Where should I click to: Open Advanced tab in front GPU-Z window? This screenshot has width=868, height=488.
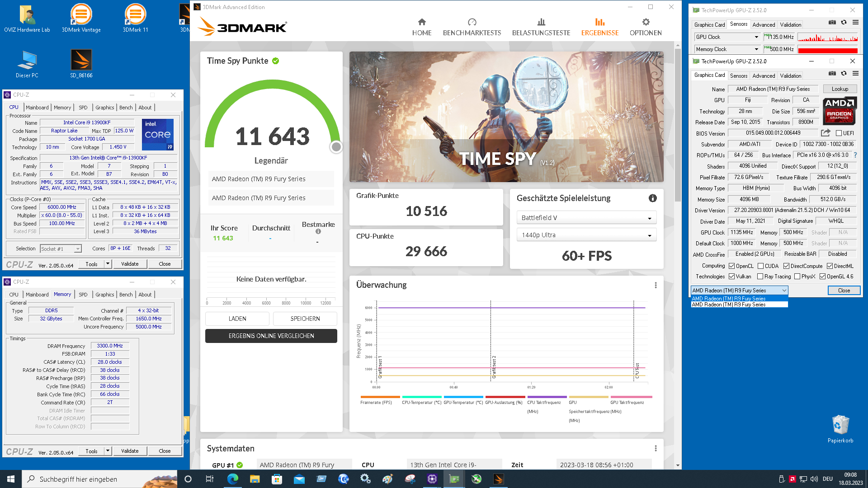pos(764,76)
